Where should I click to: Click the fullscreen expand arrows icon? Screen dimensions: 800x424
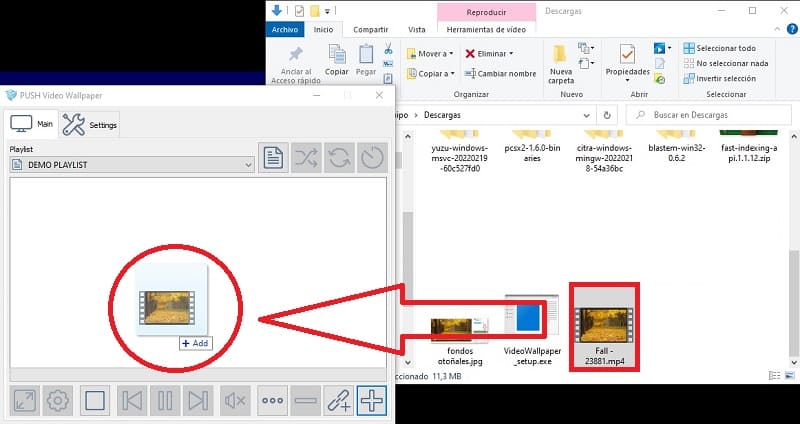(24, 401)
